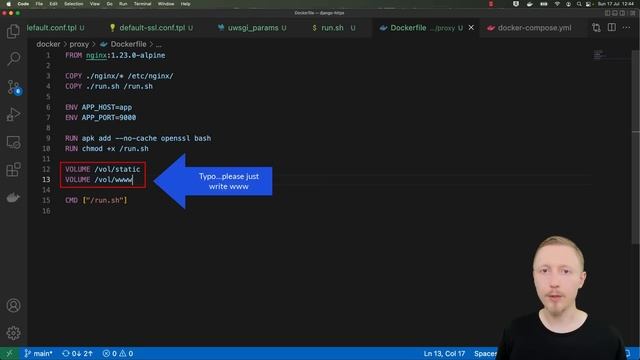The width and height of the screenshot is (640, 360).
Task: Click the date and time in menu bar
Action: 616,4
